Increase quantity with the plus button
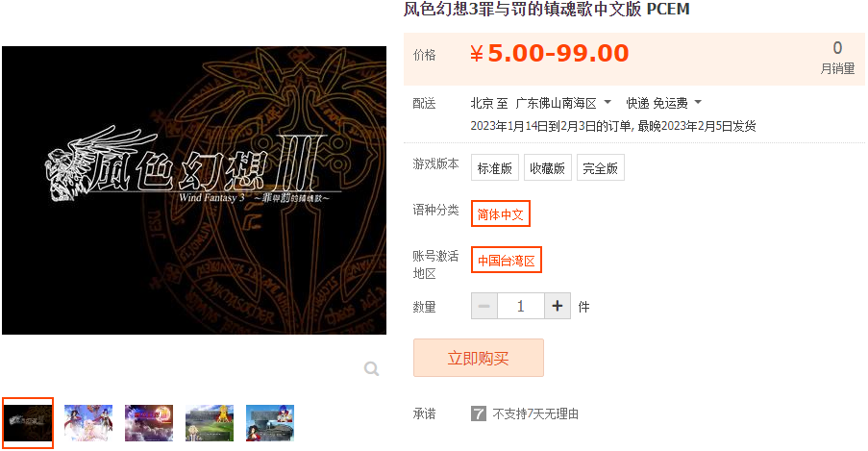868x451 pixels. click(x=558, y=306)
